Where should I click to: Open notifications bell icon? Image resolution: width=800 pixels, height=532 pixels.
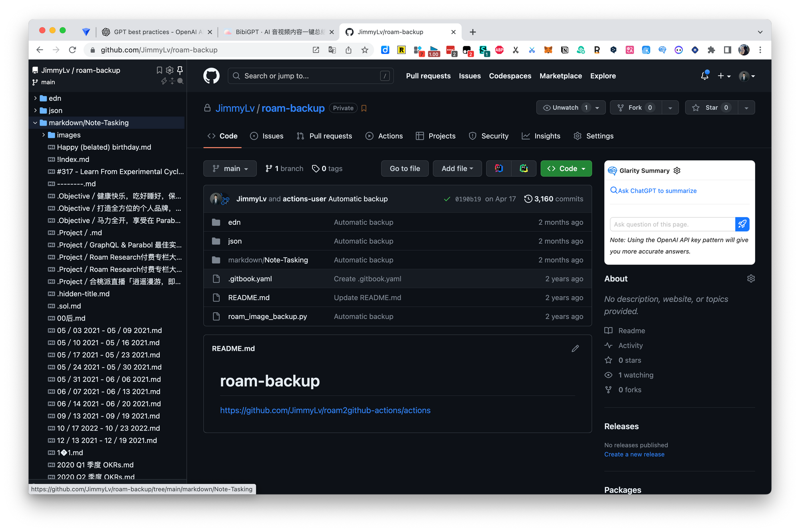click(x=704, y=76)
